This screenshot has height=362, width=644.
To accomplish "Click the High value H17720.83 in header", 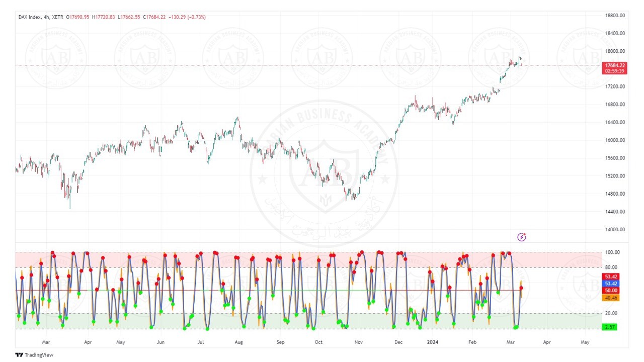I will click(x=104, y=17).
